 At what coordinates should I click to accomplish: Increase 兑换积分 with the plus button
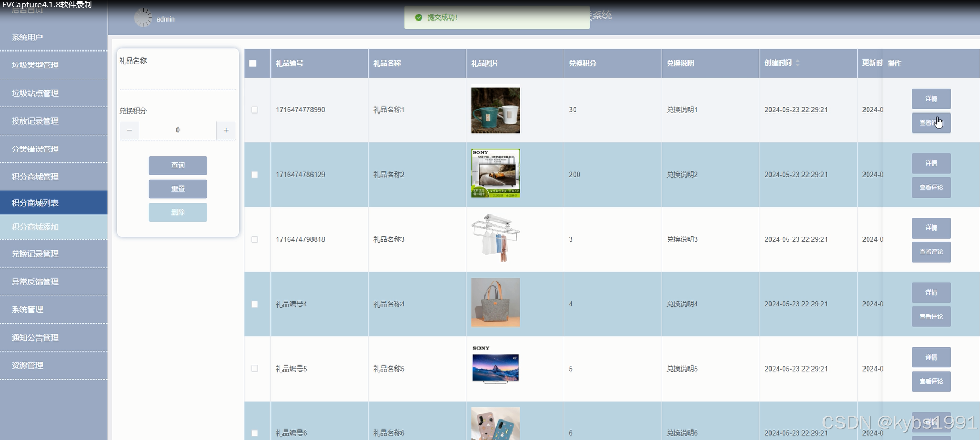coord(226,130)
